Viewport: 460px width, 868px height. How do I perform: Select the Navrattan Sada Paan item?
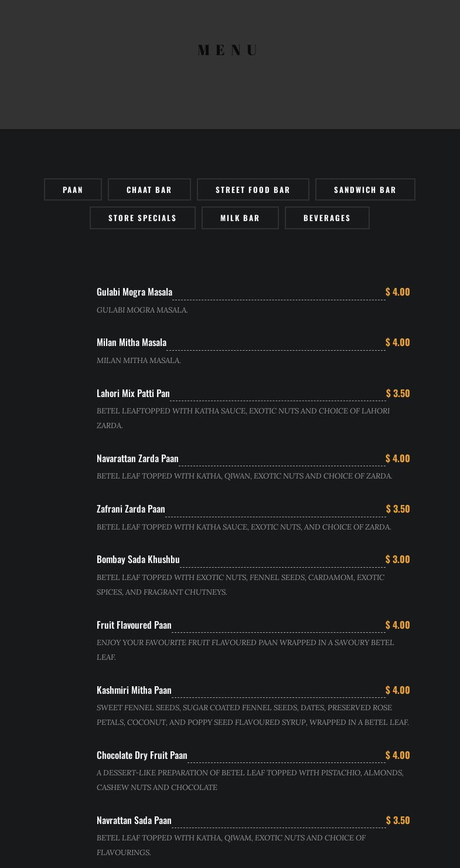coord(134,820)
